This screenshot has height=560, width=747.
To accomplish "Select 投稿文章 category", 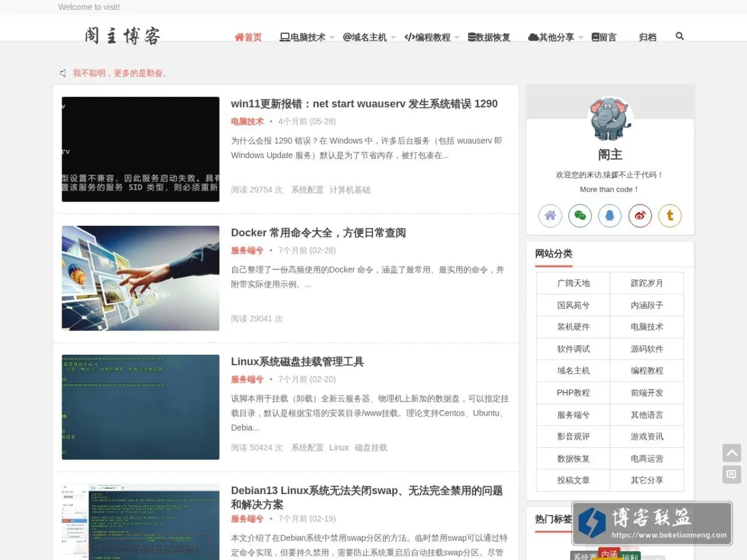I will [x=573, y=480].
